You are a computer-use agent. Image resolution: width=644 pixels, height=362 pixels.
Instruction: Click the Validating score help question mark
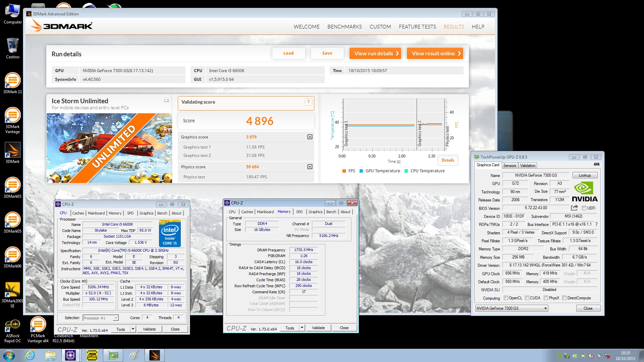pyautogui.click(x=308, y=102)
